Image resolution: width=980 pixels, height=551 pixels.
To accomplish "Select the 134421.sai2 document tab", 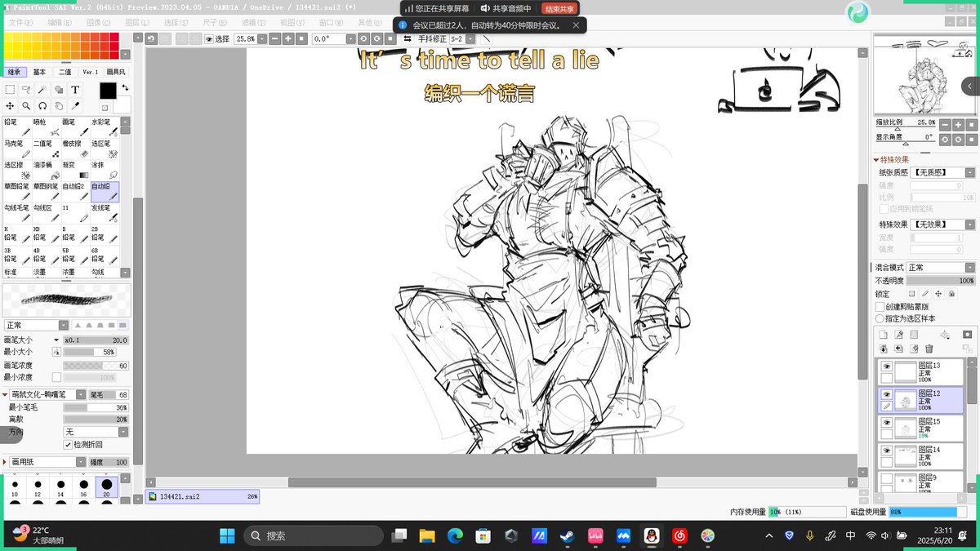I will (x=203, y=495).
